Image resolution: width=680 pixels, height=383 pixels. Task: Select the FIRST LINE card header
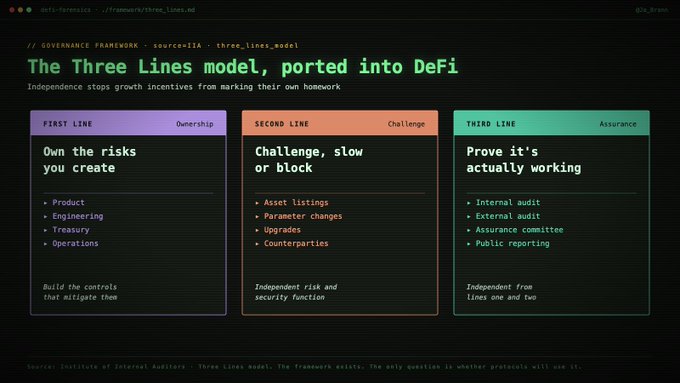(x=128, y=124)
